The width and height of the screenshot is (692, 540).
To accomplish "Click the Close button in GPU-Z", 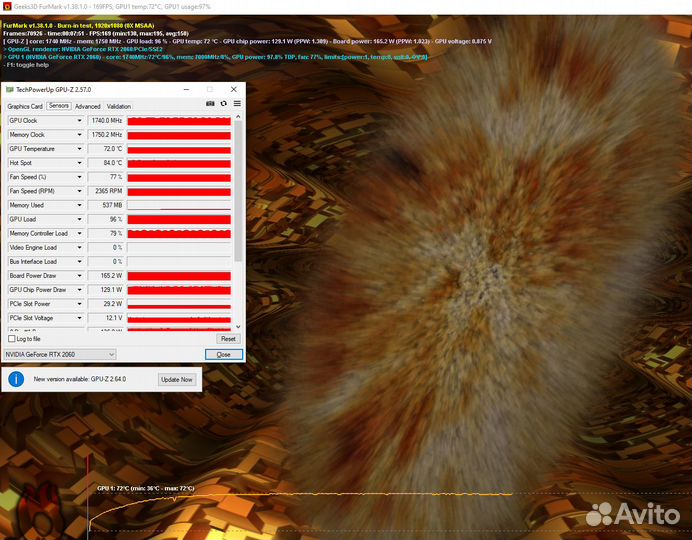I will click(224, 354).
